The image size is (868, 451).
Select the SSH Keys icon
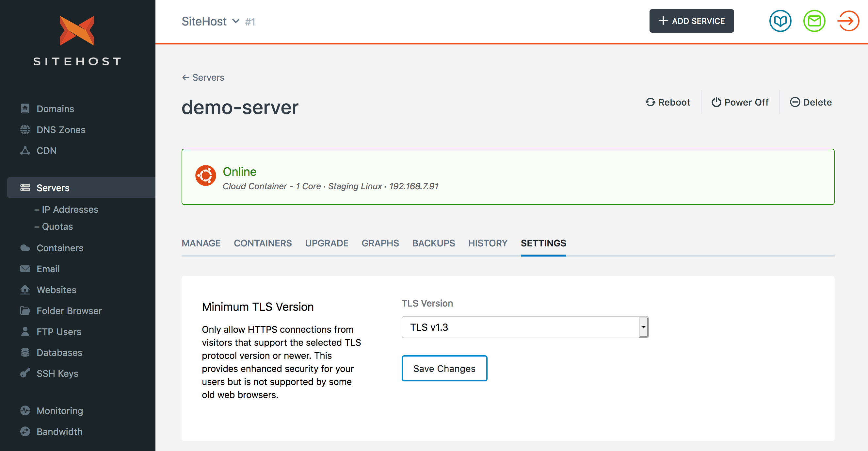[24, 374]
